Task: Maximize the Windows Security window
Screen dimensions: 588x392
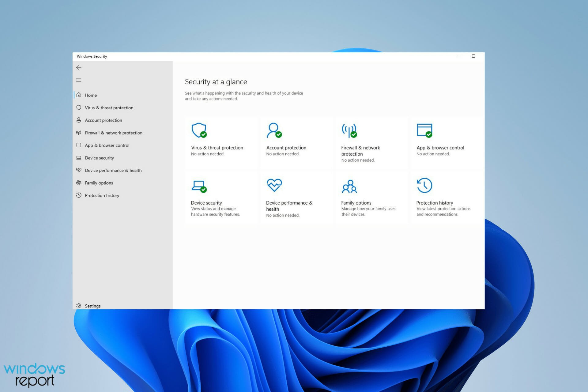Action: tap(473, 56)
